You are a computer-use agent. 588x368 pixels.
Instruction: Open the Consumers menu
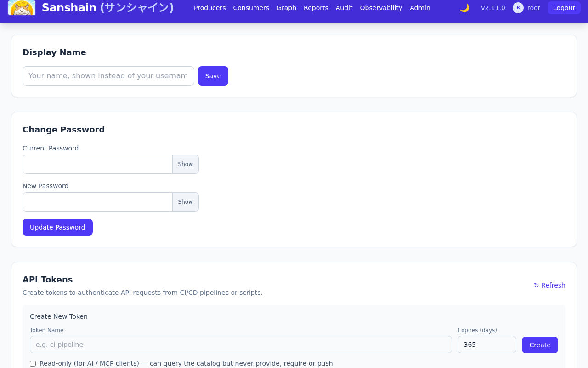(251, 8)
